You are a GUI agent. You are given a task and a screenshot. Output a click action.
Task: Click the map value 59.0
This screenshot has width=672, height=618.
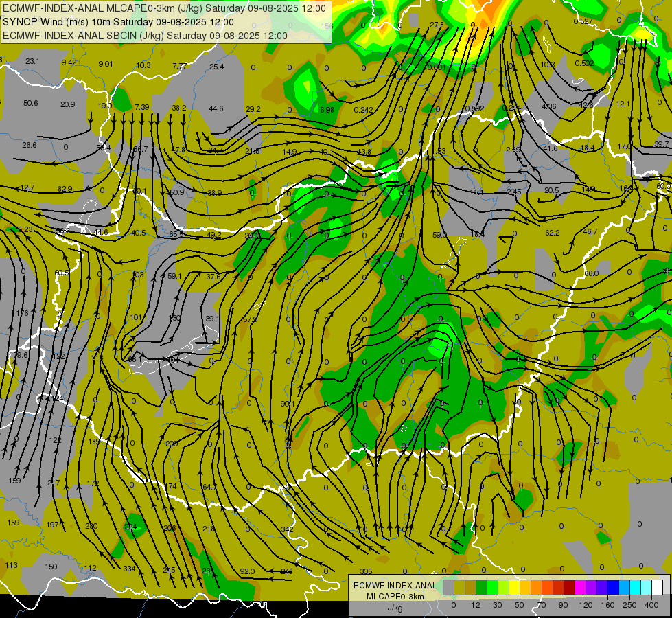(x=439, y=235)
